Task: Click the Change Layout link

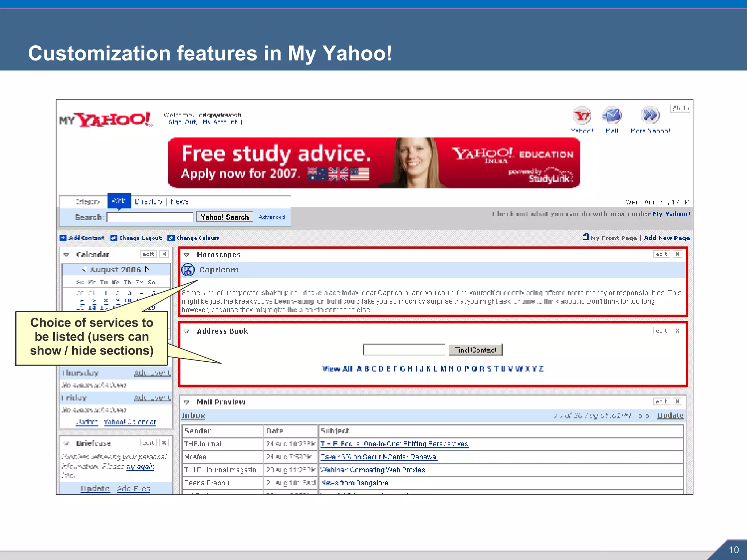Action: pos(141,238)
